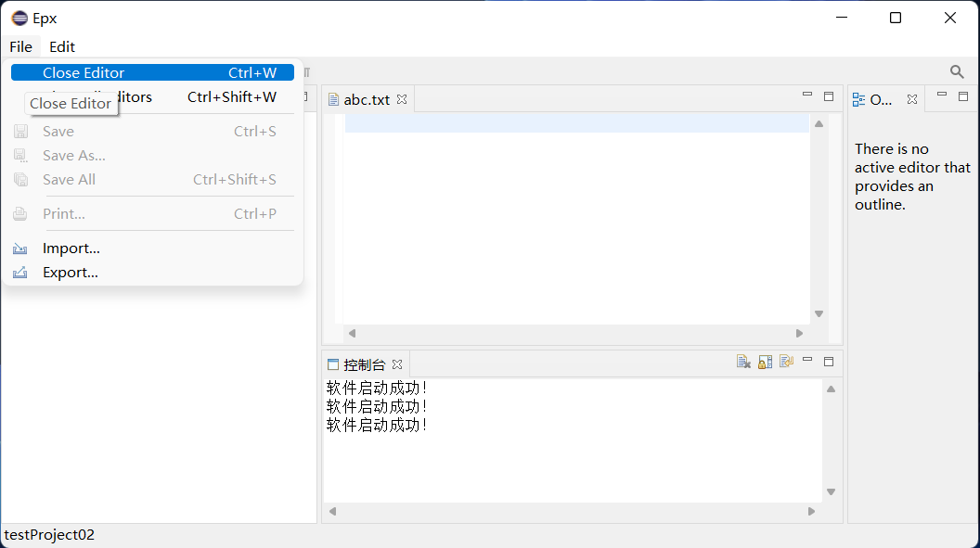Screen dimensions: 980x548
Task: Minimize the console view panel
Action: (x=807, y=360)
